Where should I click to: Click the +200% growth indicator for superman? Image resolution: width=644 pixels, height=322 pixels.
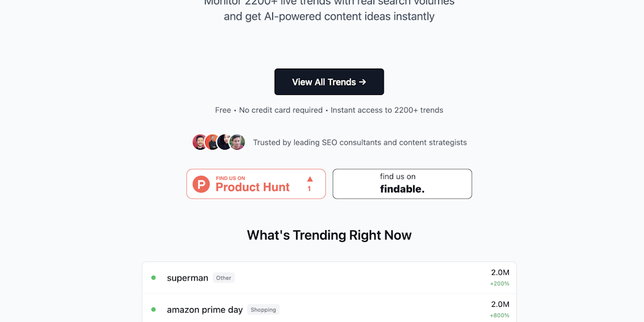point(499,284)
